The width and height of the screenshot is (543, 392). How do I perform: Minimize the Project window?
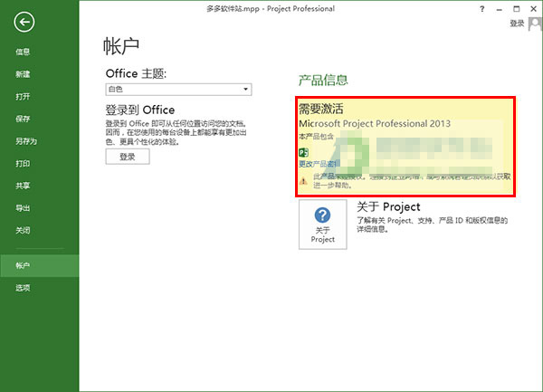[x=499, y=9]
